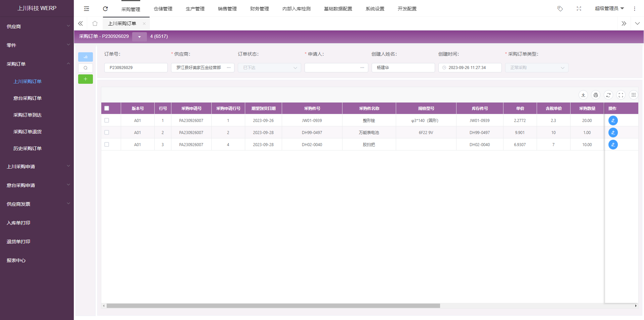
Task: Click the tabs scroll-left double chevron
Action: [80, 23]
